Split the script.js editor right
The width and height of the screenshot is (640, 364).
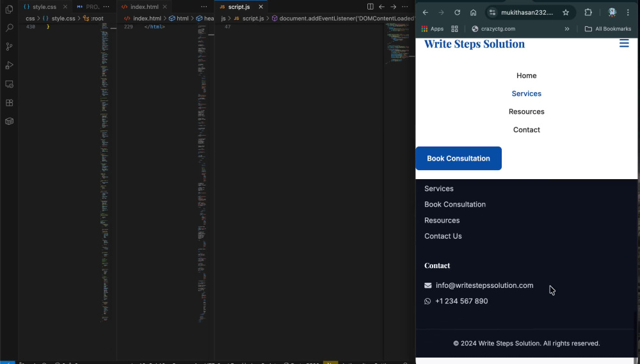click(370, 6)
